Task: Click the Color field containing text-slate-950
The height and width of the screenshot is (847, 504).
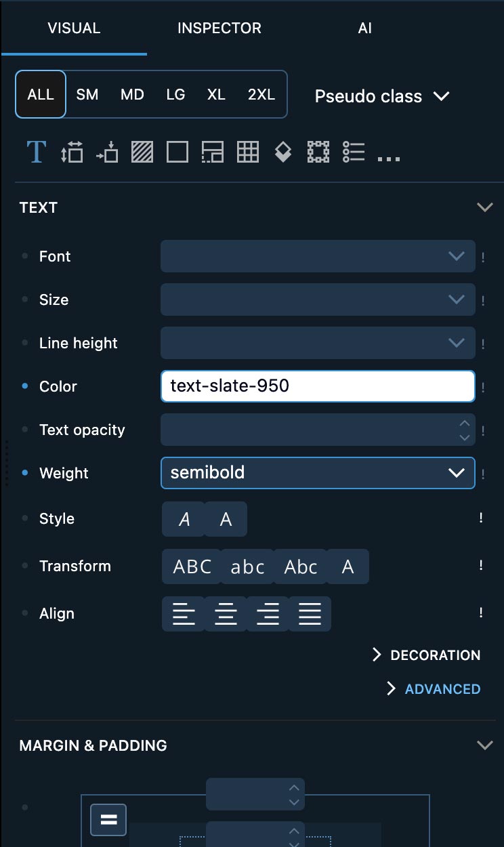Action: [x=318, y=386]
